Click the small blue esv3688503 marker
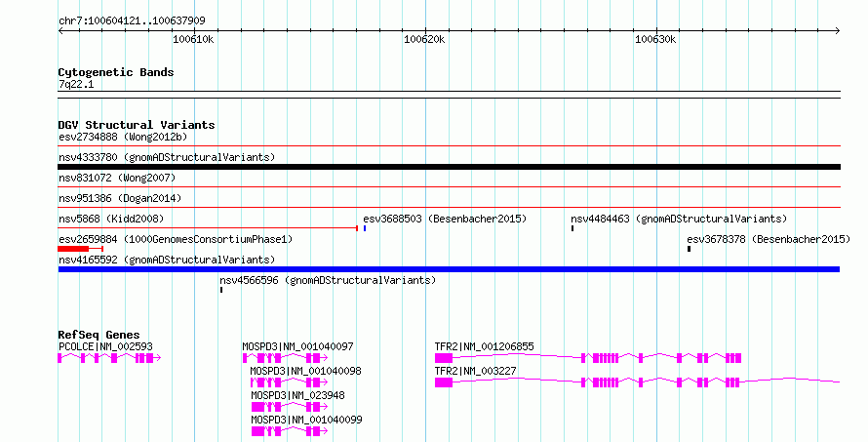Viewport: 868px width, 442px height. [365, 228]
